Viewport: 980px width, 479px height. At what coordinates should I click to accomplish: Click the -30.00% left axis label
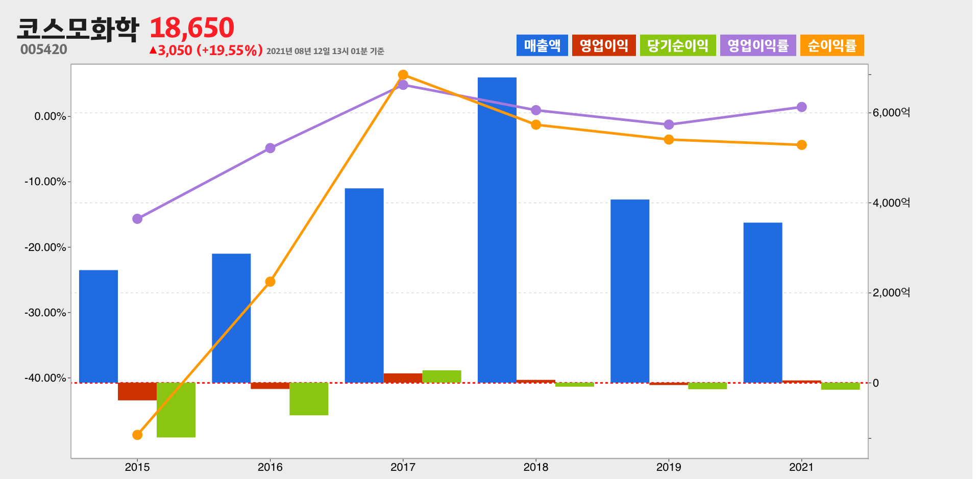pos(45,313)
